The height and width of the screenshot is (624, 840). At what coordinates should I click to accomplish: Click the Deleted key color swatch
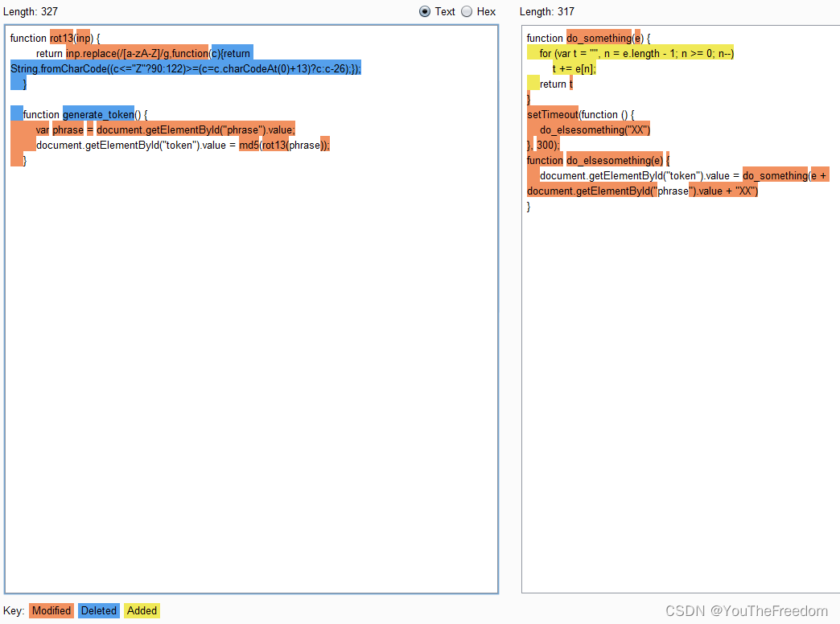pyautogui.click(x=99, y=610)
